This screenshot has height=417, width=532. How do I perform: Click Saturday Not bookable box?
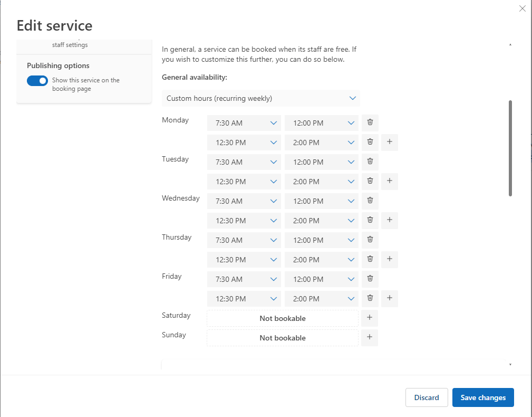pyautogui.click(x=282, y=318)
